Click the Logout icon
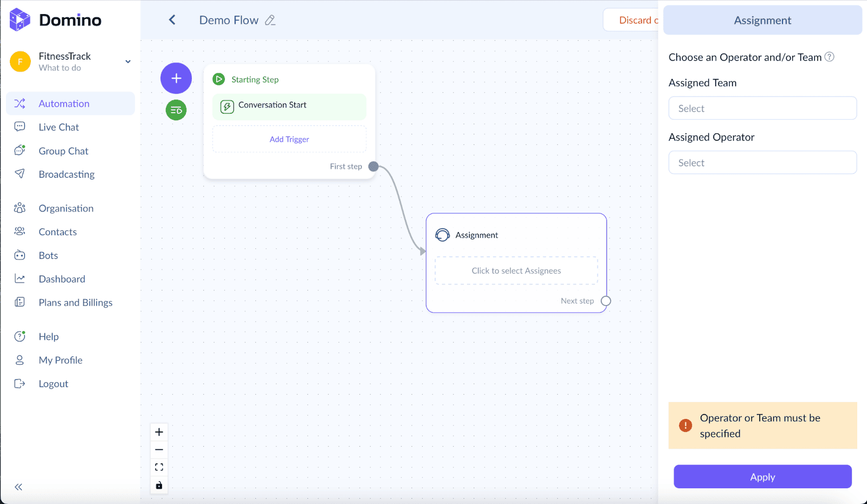This screenshot has height=504, width=867. click(20, 384)
